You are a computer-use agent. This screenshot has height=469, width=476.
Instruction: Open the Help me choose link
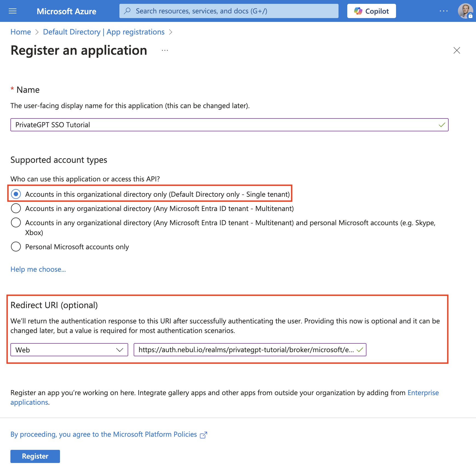38,269
